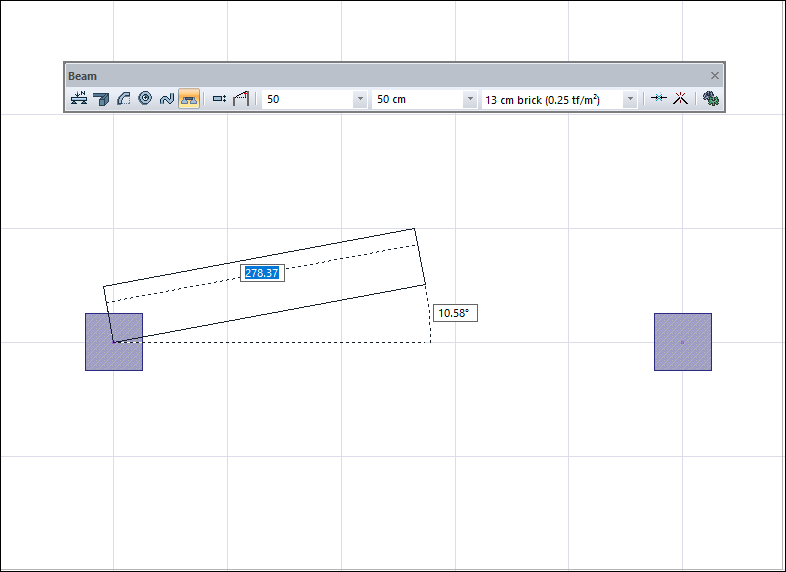
Task: Open the beam height dropdown showing 50
Action: click(360, 100)
